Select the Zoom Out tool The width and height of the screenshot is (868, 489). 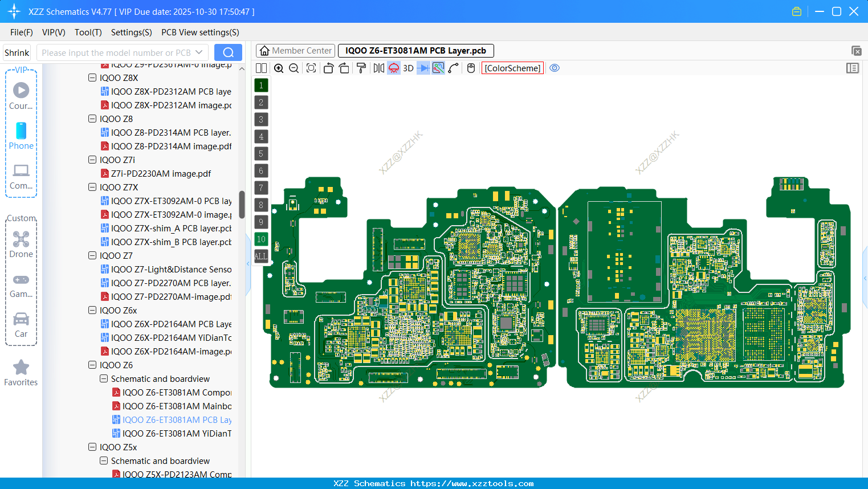(x=293, y=68)
